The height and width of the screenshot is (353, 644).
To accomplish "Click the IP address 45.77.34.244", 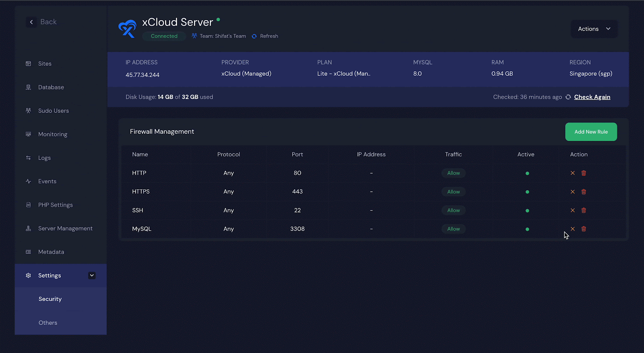I will (x=142, y=75).
